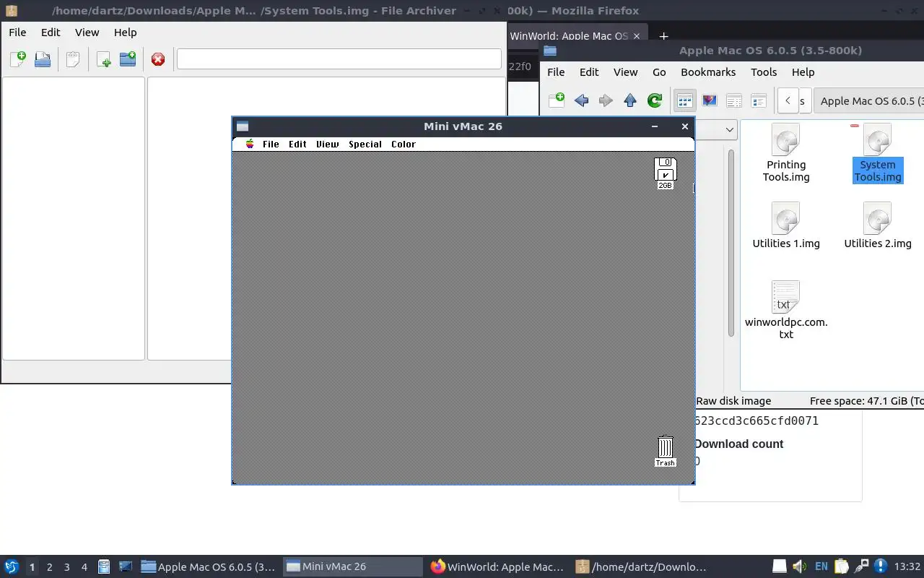Click volume speaker icon in system tray
Image resolution: width=924 pixels, height=578 pixels.
799,566
